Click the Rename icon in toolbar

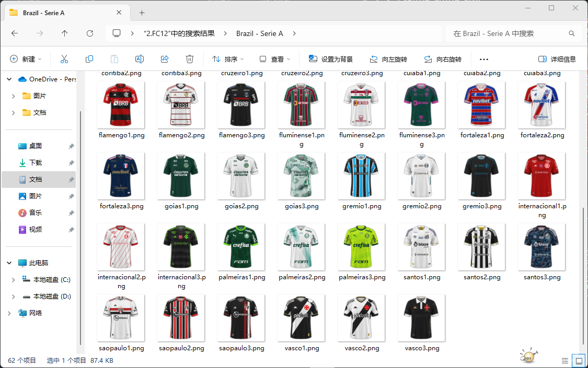coord(139,59)
